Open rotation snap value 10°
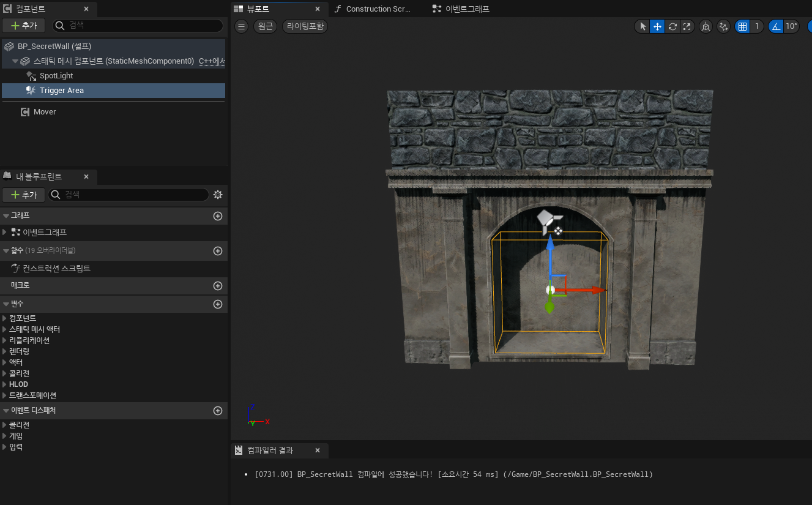Screen dimensions: 812x505 pyautogui.click(x=792, y=26)
